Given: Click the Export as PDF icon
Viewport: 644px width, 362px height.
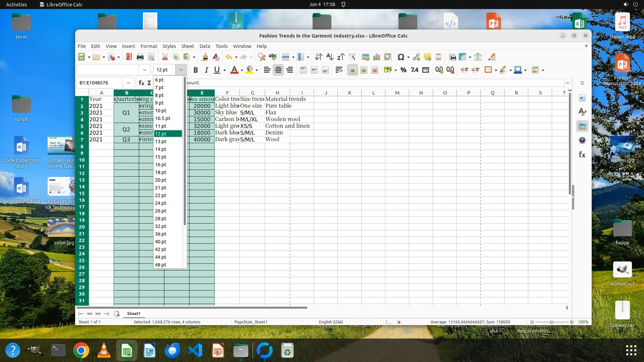Looking at the screenshot, I should (129, 57).
